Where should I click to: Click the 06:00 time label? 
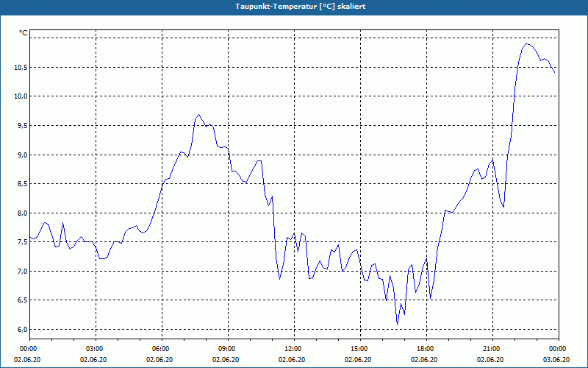pos(162,349)
